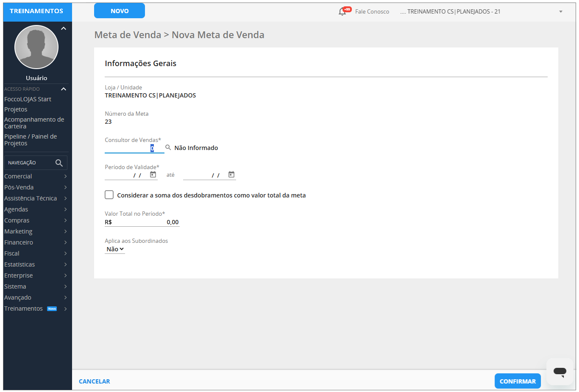The width and height of the screenshot is (579, 392).
Task: Click the Cancelar link
Action: coord(95,381)
